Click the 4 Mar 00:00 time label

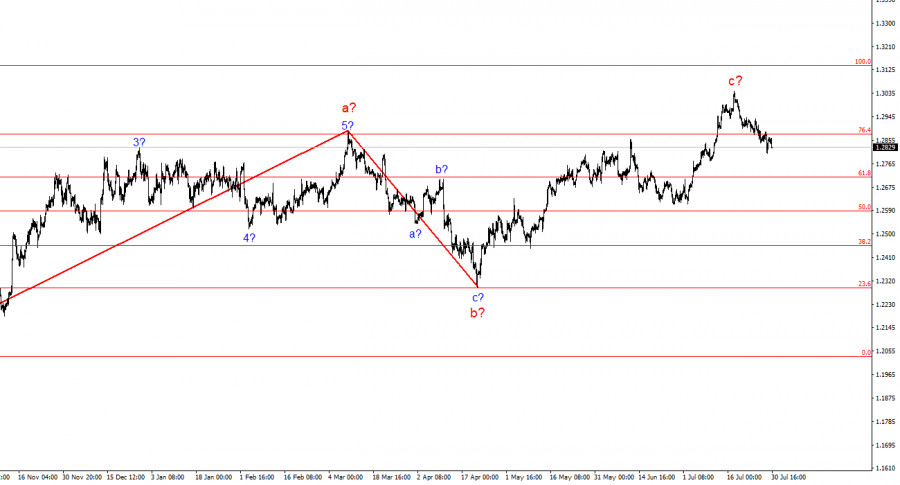click(346, 478)
